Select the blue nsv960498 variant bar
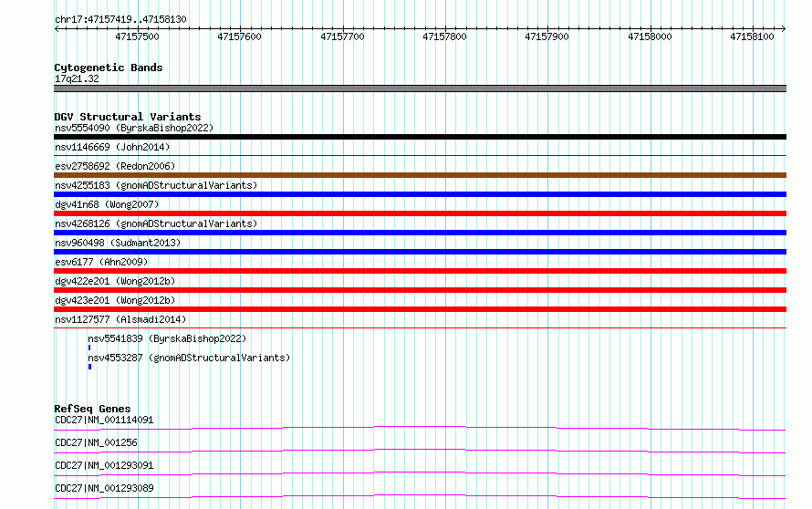 point(420,252)
